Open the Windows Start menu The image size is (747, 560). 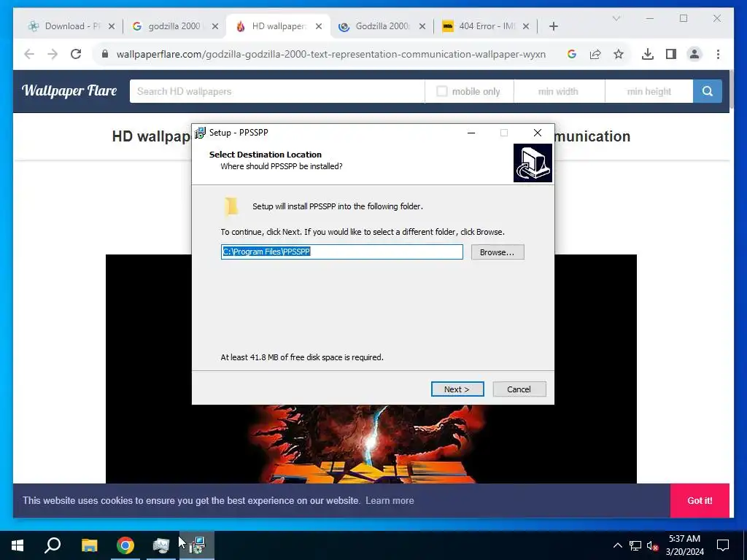(x=18, y=545)
